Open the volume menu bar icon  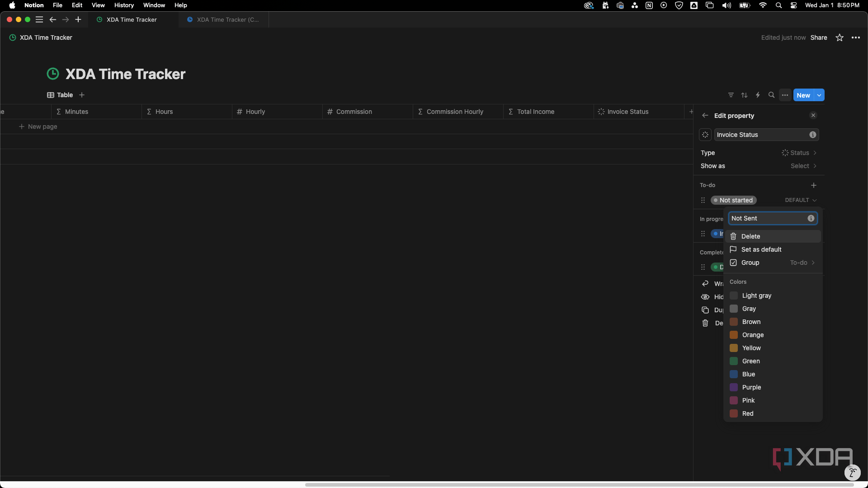pyautogui.click(x=726, y=5)
